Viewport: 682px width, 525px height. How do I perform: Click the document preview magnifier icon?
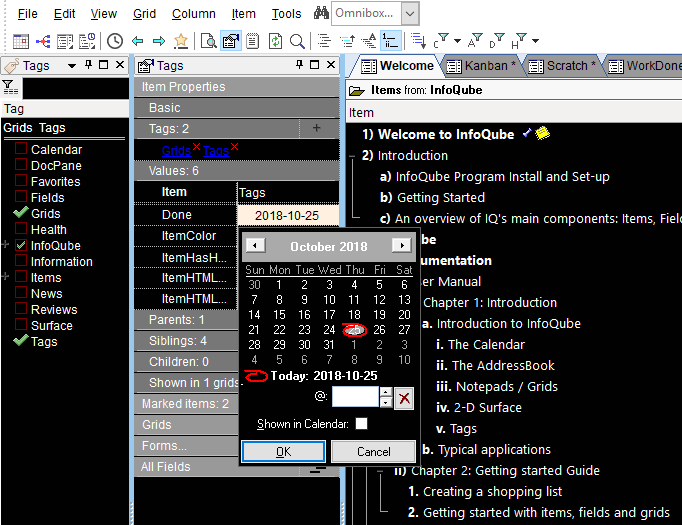pyautogui.click(x=208, y=41)
